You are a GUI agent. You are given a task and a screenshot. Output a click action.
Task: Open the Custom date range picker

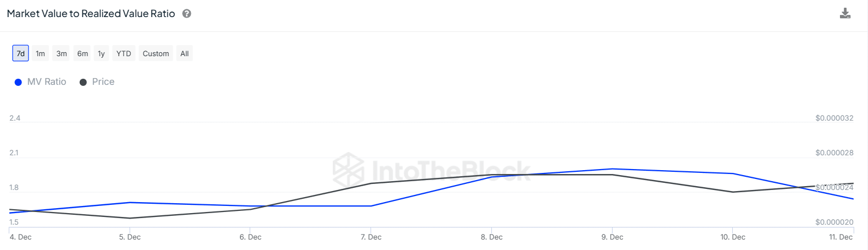click(156, 53)
